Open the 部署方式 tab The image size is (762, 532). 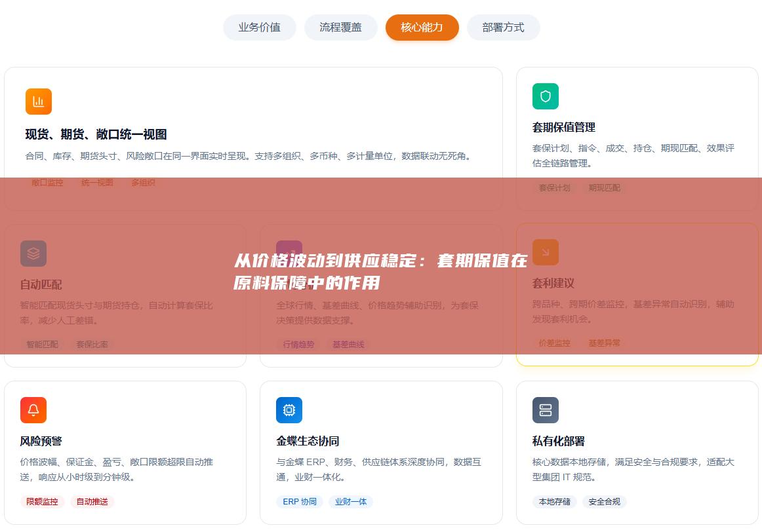[x=503, y=27]
